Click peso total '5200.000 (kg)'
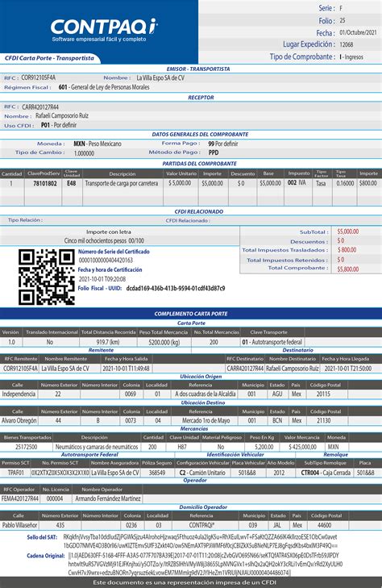Viewport: 382px width, 588px height. pyautogui.click(x=164, y=342)
